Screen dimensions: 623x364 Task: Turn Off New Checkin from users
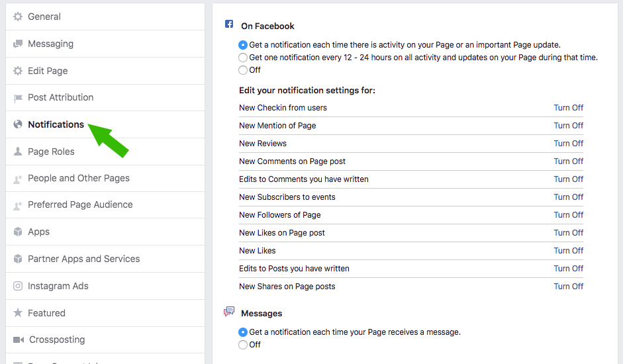click(568, 108)
